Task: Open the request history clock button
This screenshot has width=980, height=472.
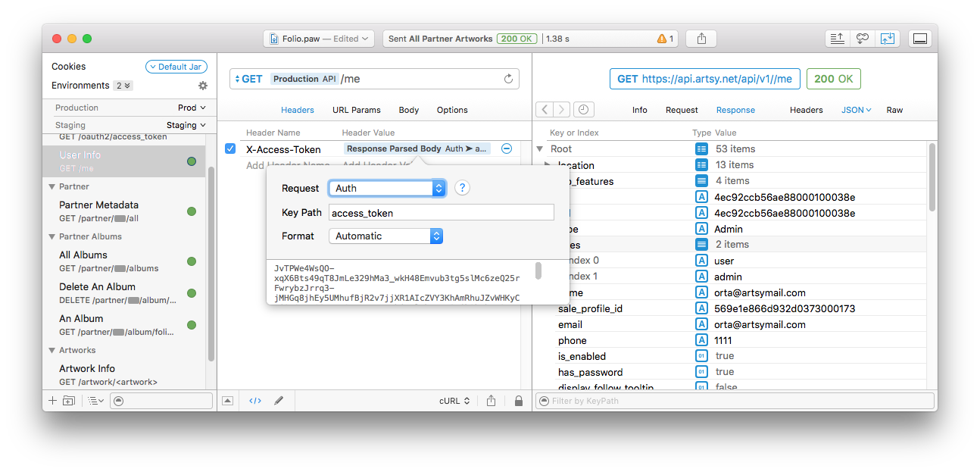Action: [x=583, y=110]
